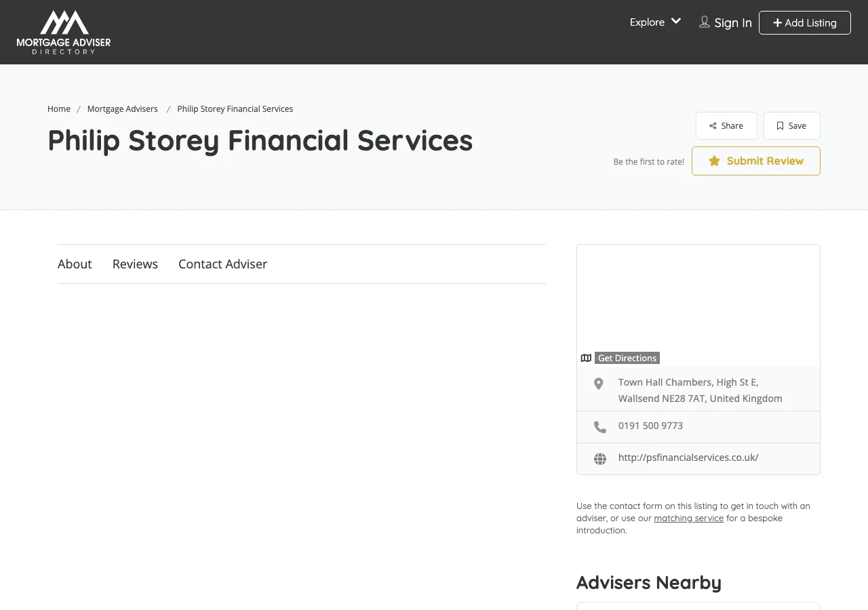Screen dimensions: 868x610
Task: Click the Mortgage Adviser Directory logo
Action: (63, 32)
